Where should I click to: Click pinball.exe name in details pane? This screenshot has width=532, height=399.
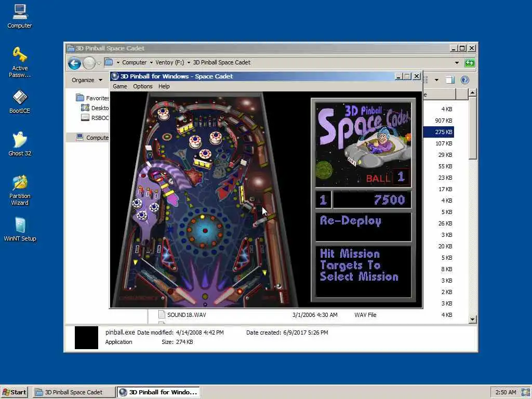(x=120, y=332)
